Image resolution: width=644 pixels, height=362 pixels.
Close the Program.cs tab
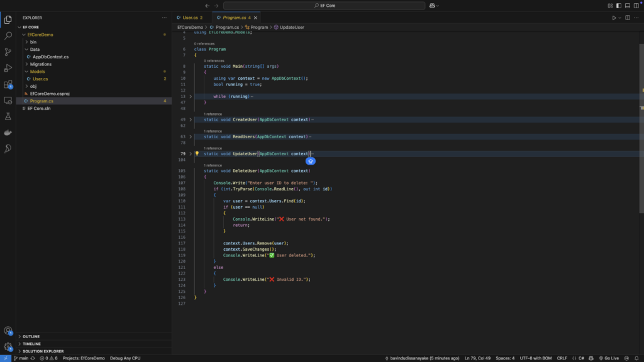pos(255,18)
